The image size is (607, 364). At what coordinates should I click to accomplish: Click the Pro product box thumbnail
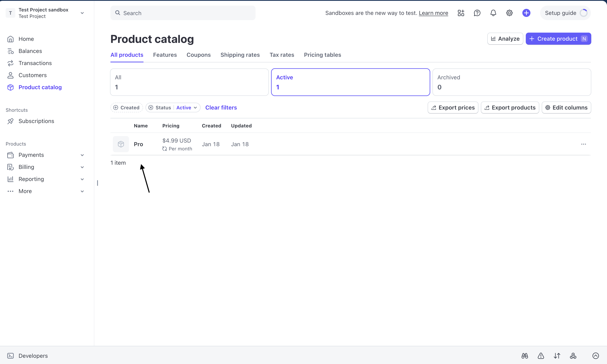[x=121, y=144]
